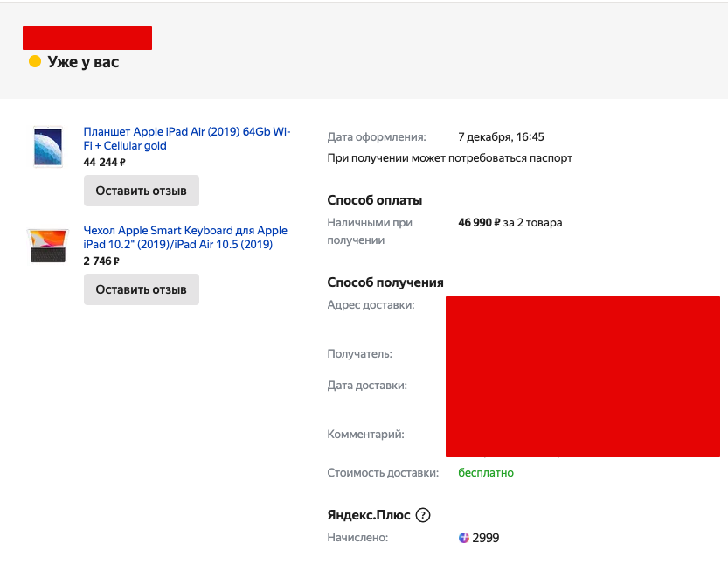The height and width of the screenshot is (564, 728).
Task: Leave a review for the iPad Air
Action: 142,191
